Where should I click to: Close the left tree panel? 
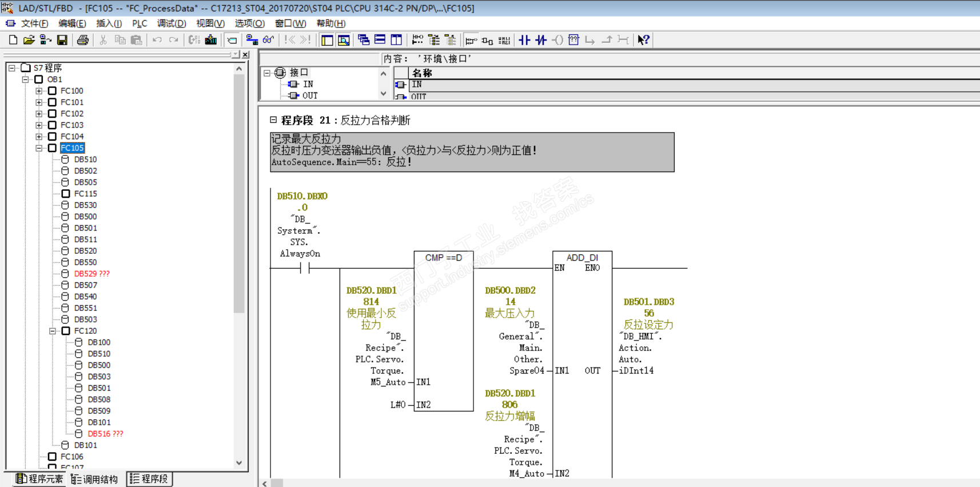pyautogui.click(x=245, y=55)
